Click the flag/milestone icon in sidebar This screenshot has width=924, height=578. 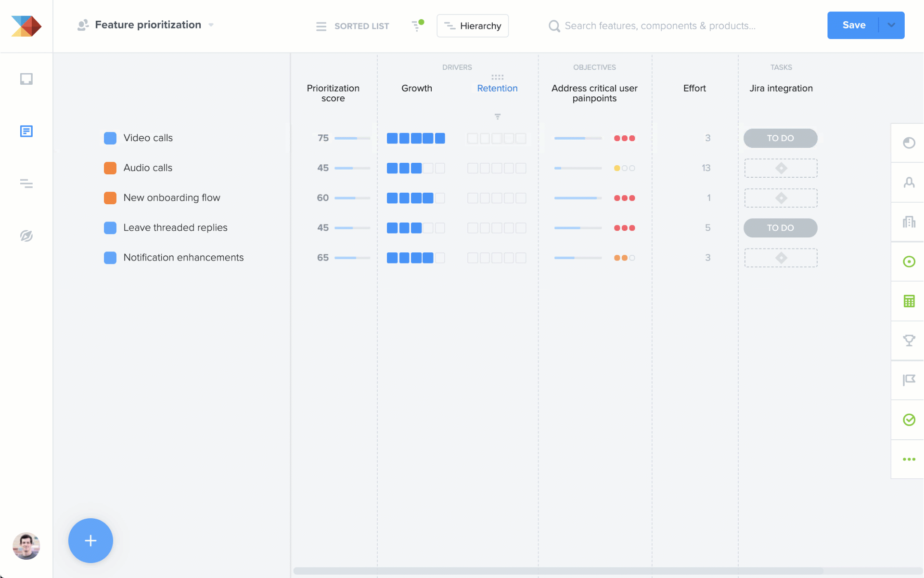click(909, 380)
